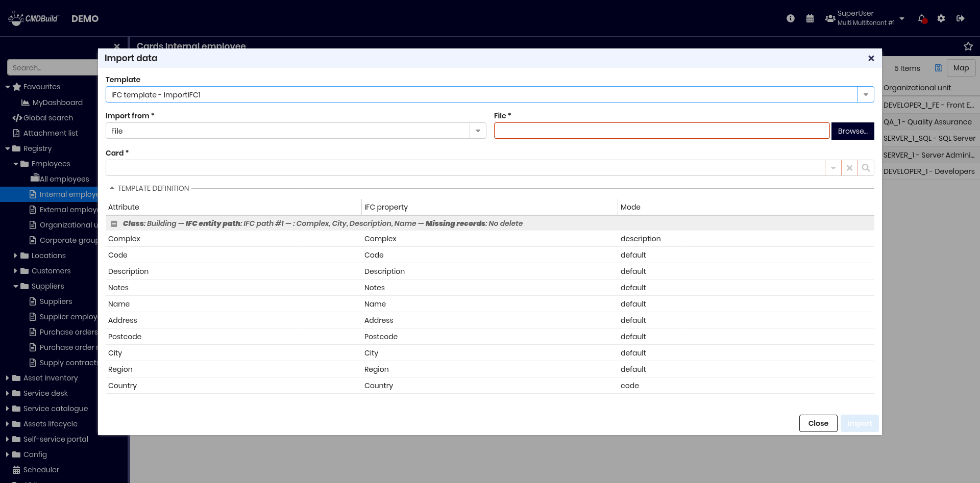Collapse the Registry folder

pyautogui.click(x=8, y=148)
